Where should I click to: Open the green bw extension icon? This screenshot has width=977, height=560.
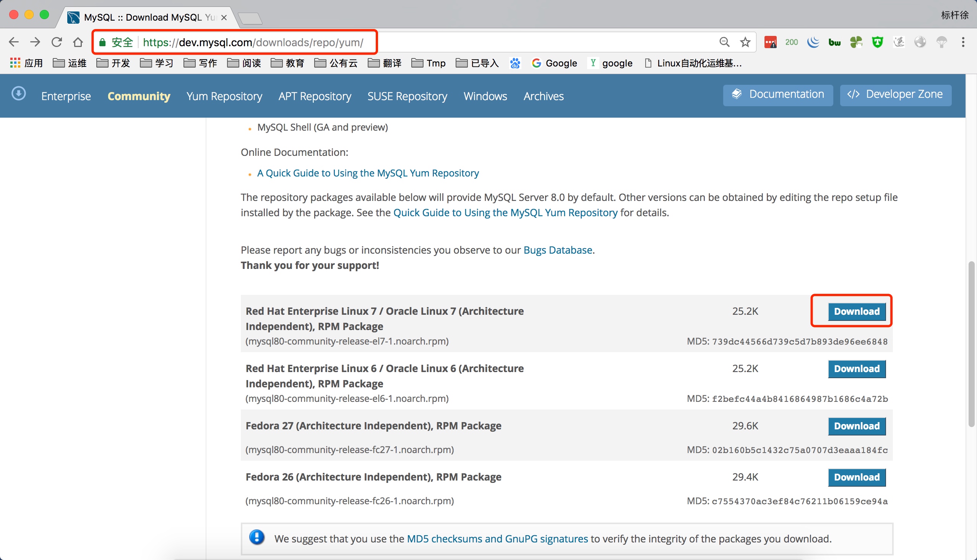tap(834, 42)
